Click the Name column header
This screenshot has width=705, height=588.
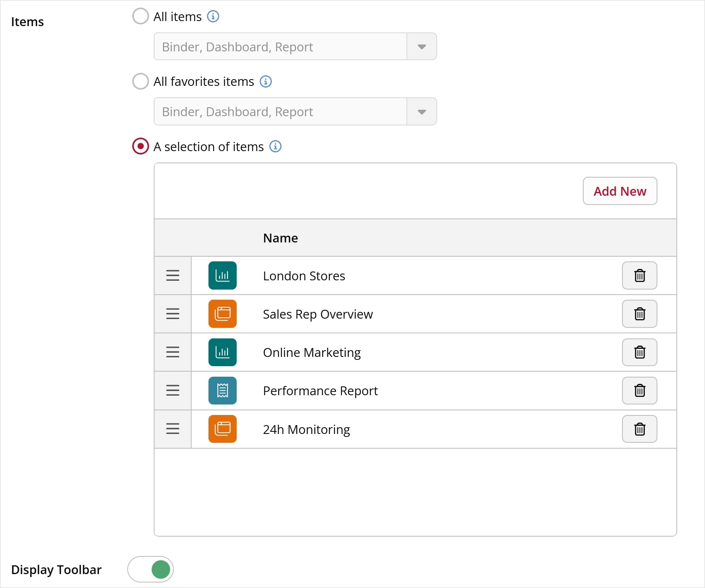[280, 238]
